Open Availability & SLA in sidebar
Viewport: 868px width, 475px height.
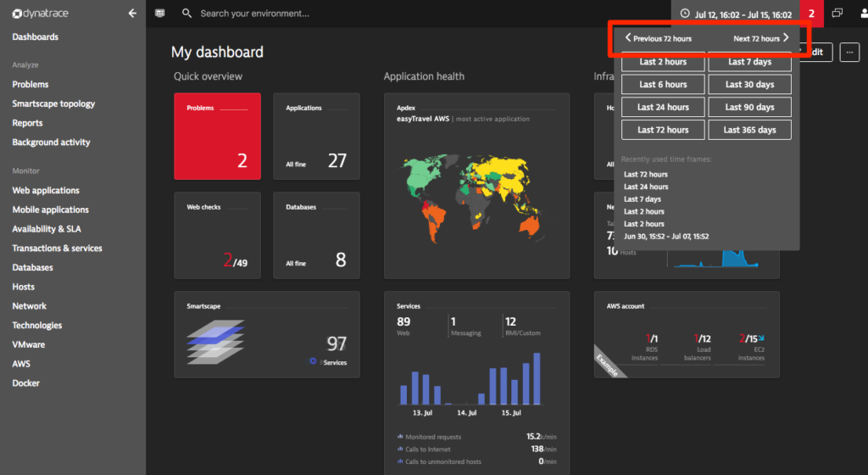[47, 229]
